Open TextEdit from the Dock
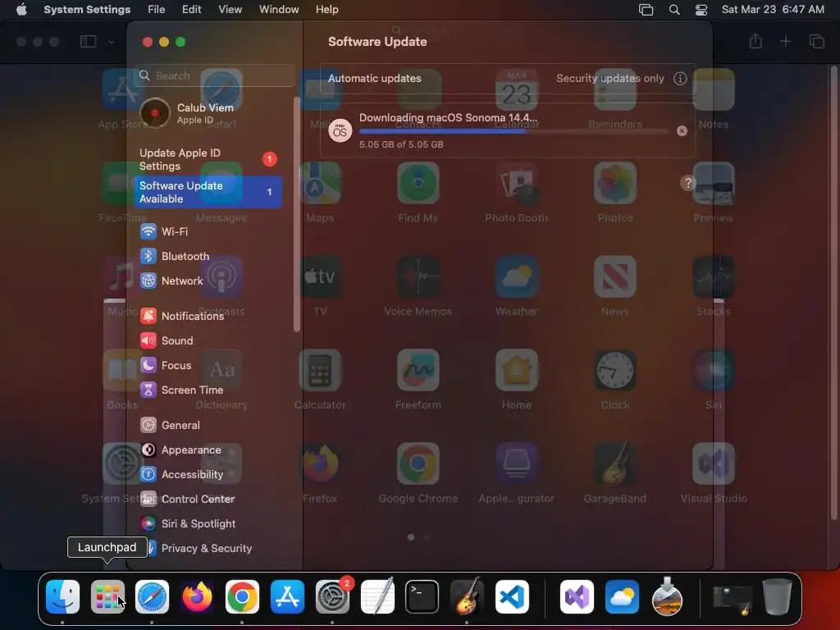This screenshot has height=630, width=840. [x=377, y=596]
